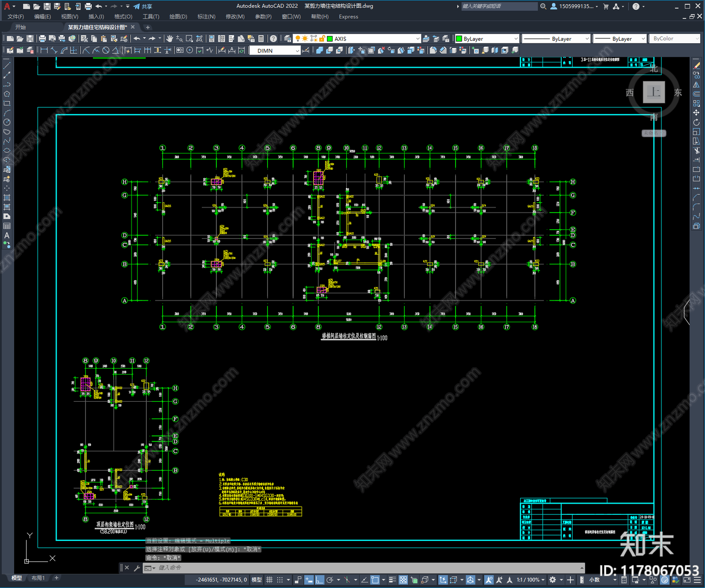Select the Linear Dimension tool
The width and height of the screenshot is (705, 588).
click(x=44, y=50)
